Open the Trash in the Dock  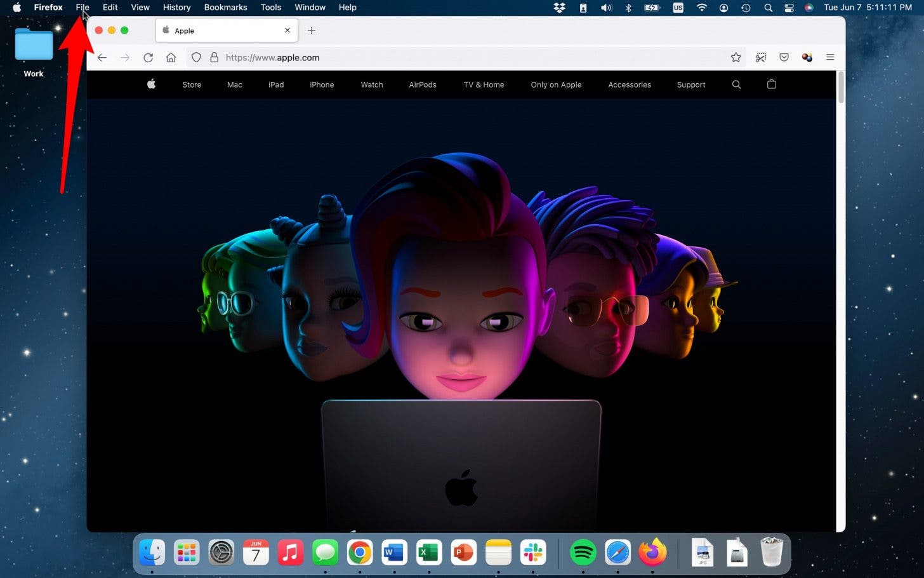772,551
